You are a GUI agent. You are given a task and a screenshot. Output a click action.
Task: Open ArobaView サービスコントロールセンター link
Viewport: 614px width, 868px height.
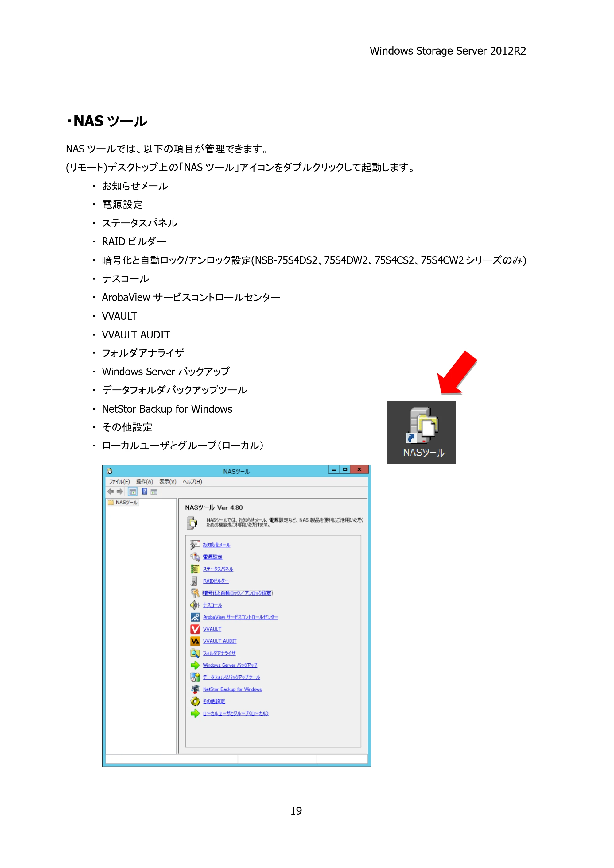[240, 617]
